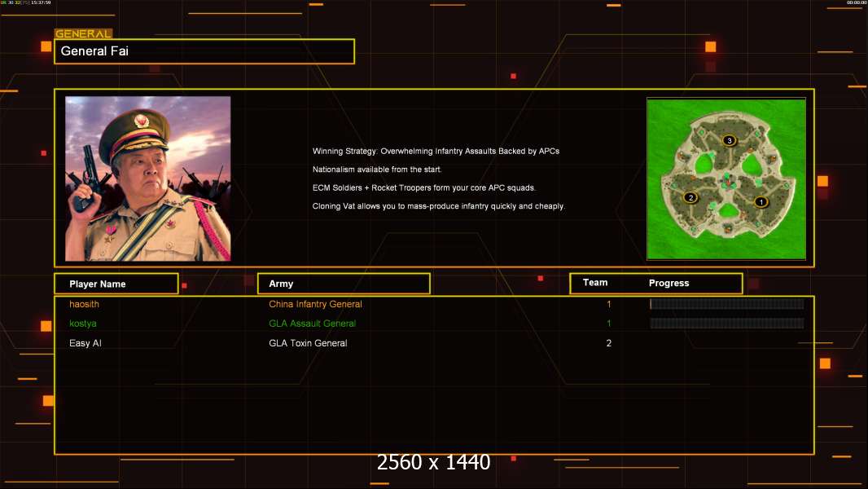Select player name haosith
The image size is (868, 489).
(84, 304)
